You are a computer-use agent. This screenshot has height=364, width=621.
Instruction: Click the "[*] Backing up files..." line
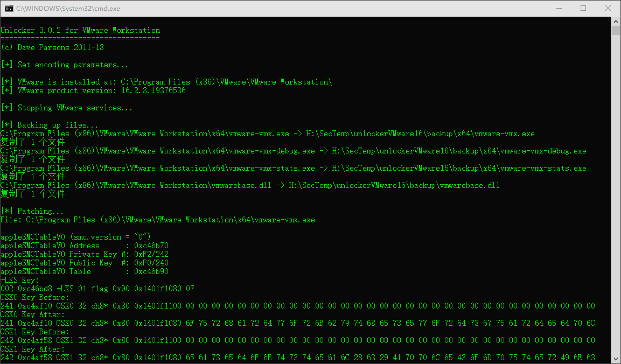click(x=49, y=125)
